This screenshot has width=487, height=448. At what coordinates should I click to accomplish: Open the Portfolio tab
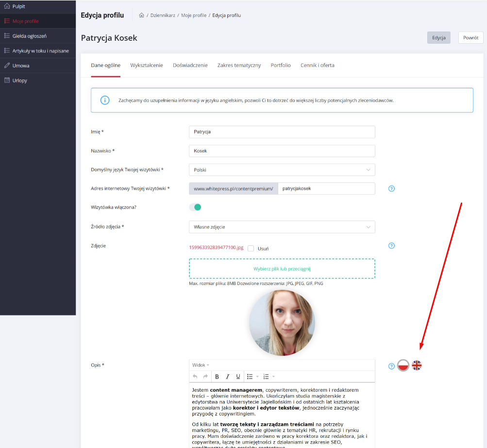[281, 65]
